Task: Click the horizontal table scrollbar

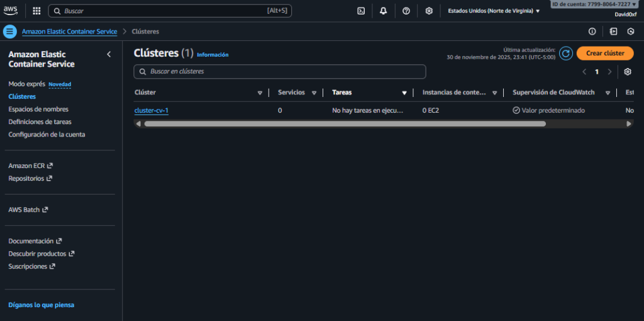Action: click(x=345, y=124)
